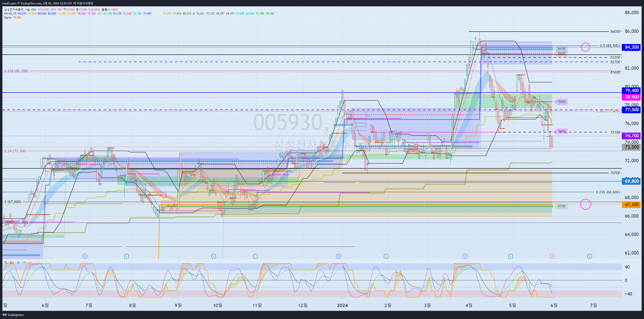Click the 2024 year label on time axis
Screen dimensions: 644x319
[342, 305]
